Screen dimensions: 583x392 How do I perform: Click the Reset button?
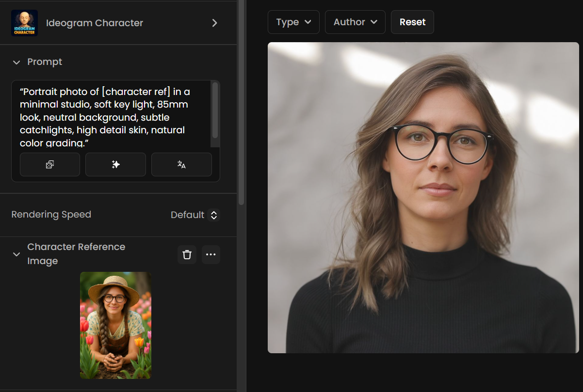coord(412,22)
